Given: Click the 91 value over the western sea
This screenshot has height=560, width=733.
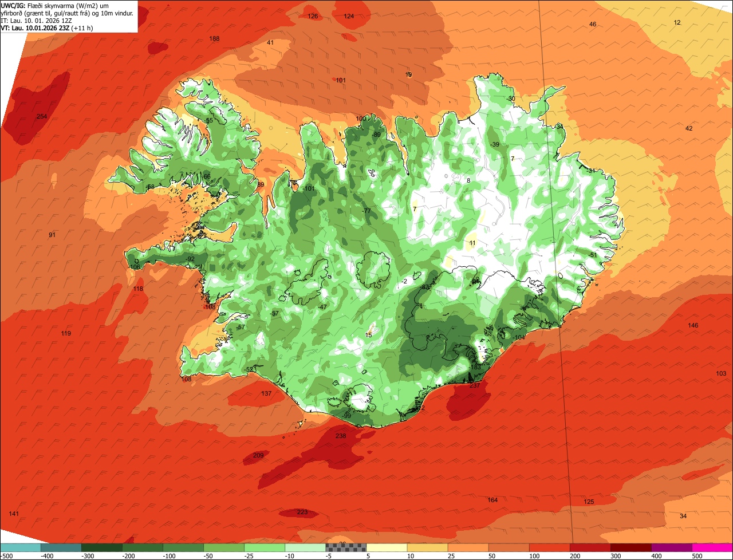Looking at the screenshot, I should pyautogui.click(x=52, y=235).
